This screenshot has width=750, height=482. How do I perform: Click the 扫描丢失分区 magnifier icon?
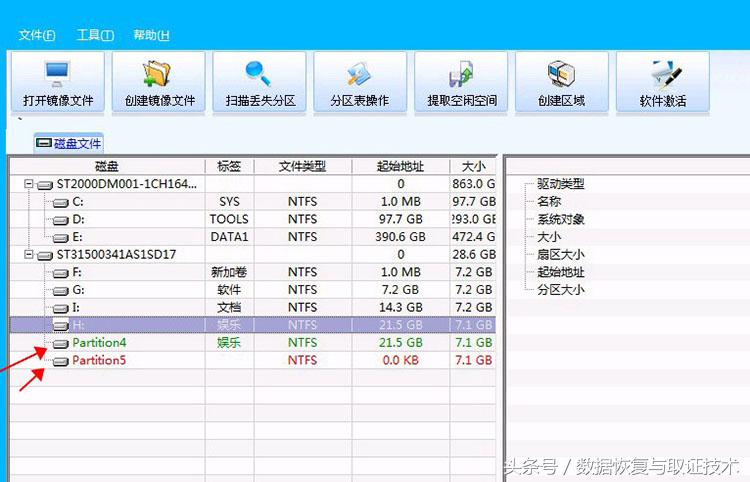(x=258, y=74)
